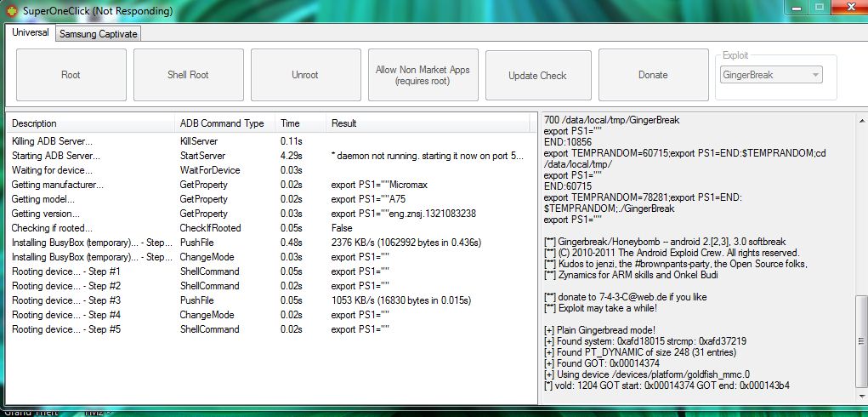Click log line 'Plain Gingerbread mode!'
The width and height of the screenshot is (868, 417).
coord(600,330)
